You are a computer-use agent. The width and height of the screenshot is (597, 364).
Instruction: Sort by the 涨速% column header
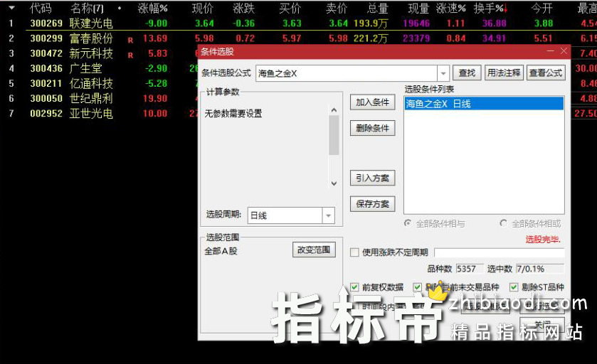(x=451, y=8)
